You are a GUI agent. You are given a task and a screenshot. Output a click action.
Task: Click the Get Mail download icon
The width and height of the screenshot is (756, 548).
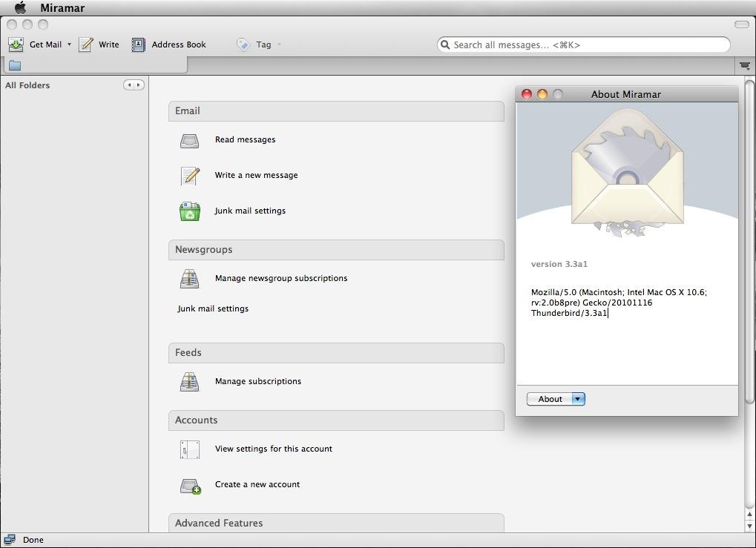click(16, 44)
